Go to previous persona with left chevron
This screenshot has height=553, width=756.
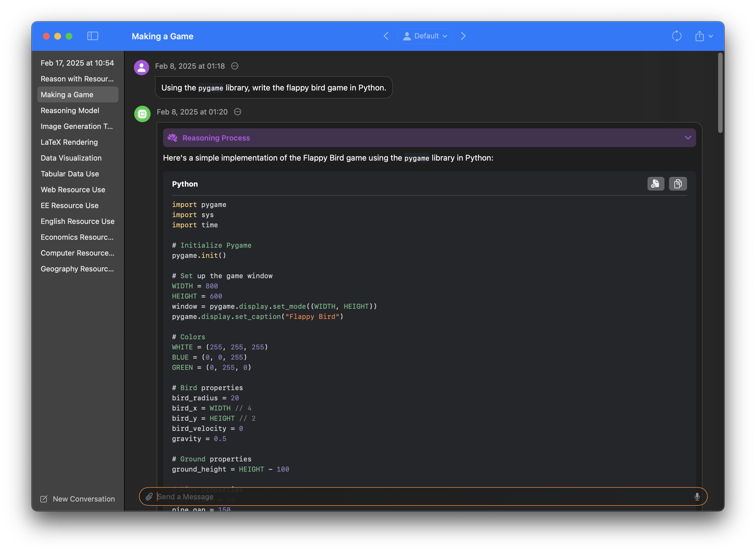tap(386, 36)
